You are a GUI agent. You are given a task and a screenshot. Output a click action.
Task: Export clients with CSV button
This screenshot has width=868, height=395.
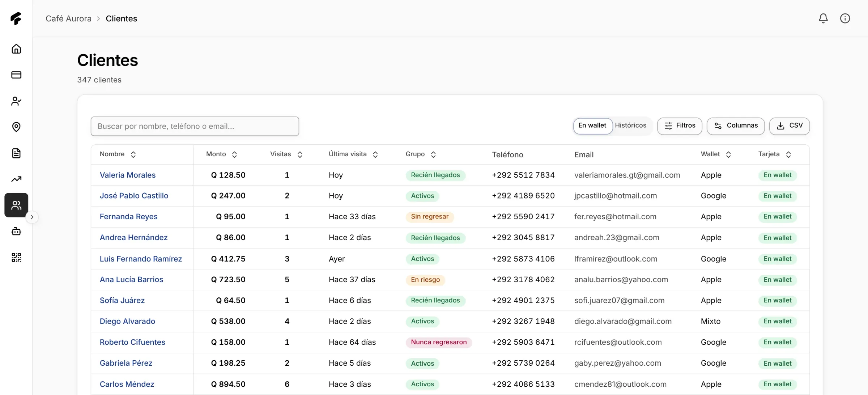coord(790,126)
